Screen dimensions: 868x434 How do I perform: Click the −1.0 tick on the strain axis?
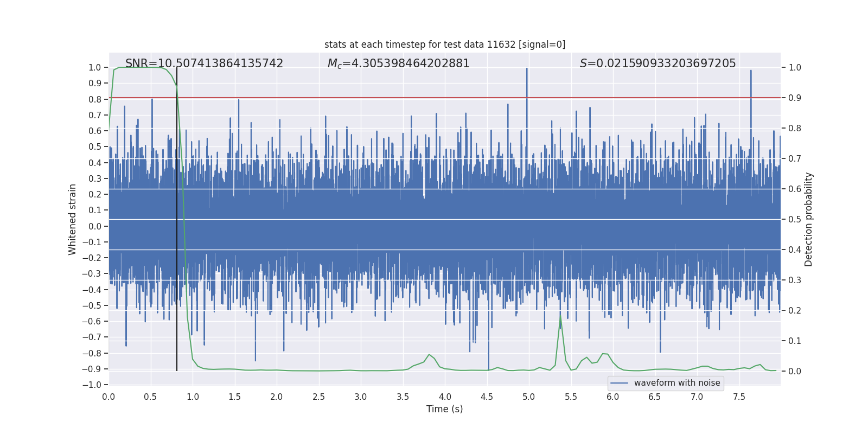94,385
